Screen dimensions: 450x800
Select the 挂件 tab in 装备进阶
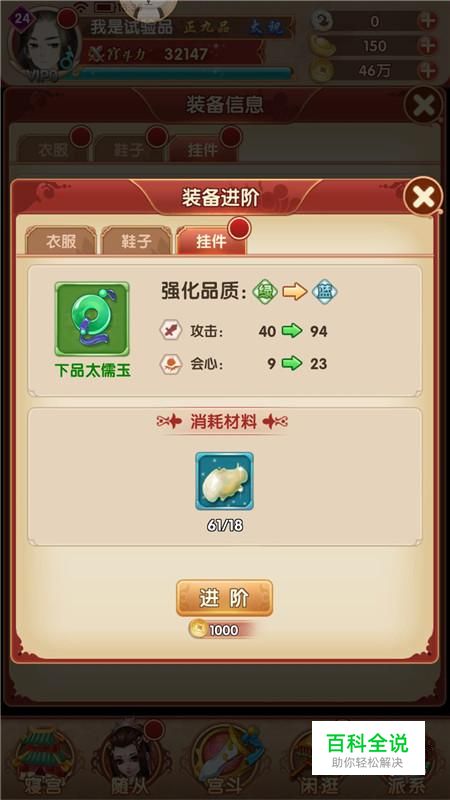[211, 240]
